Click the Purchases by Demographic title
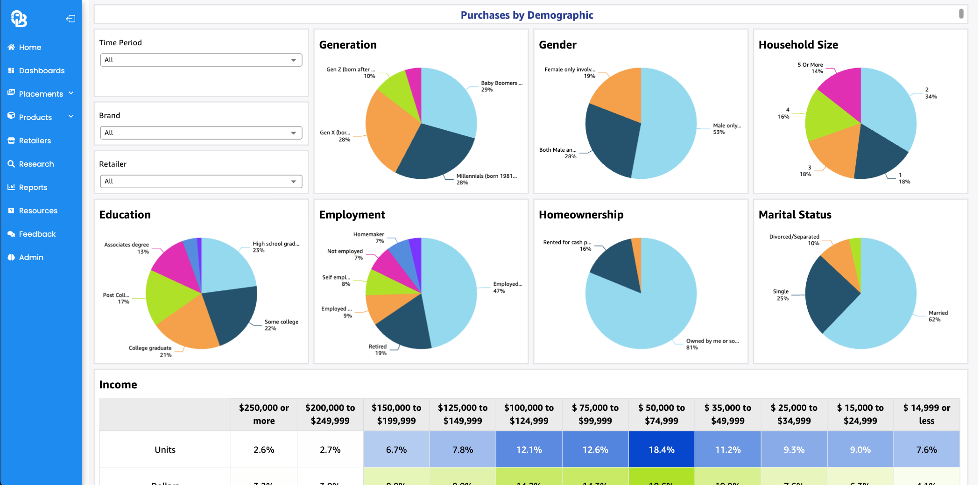The width and height of the screenshot is (980, 485). tap(527, 15)
